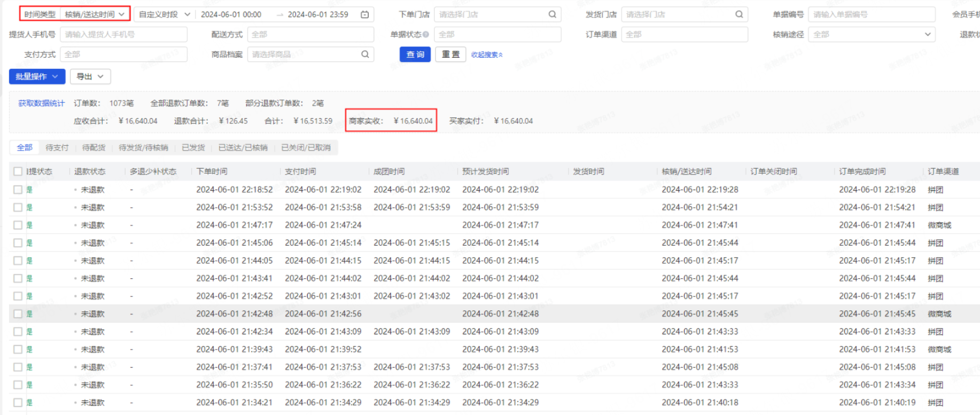Viewport: 980px width, 415px height.
Task: Click the 支付时间 column header
Action: coord(300,171)
